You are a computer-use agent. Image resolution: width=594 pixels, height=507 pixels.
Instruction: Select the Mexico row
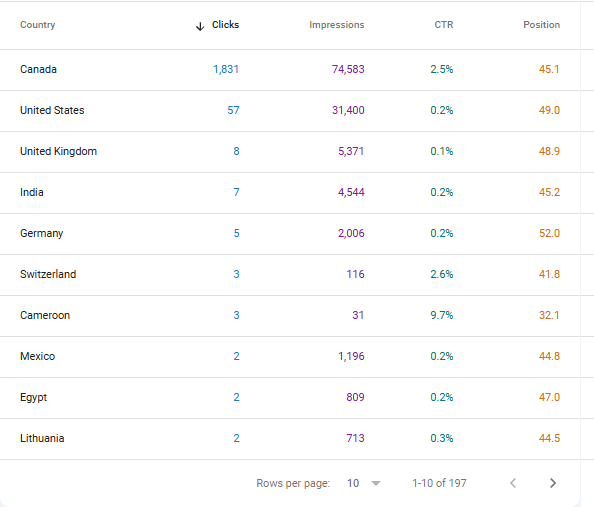[x=290, y=357]
